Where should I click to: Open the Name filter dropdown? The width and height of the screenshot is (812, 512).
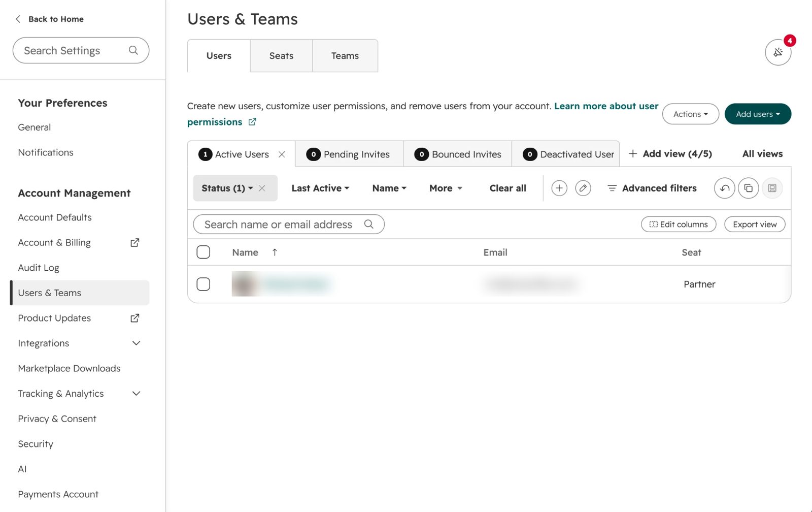coord(389,188)
